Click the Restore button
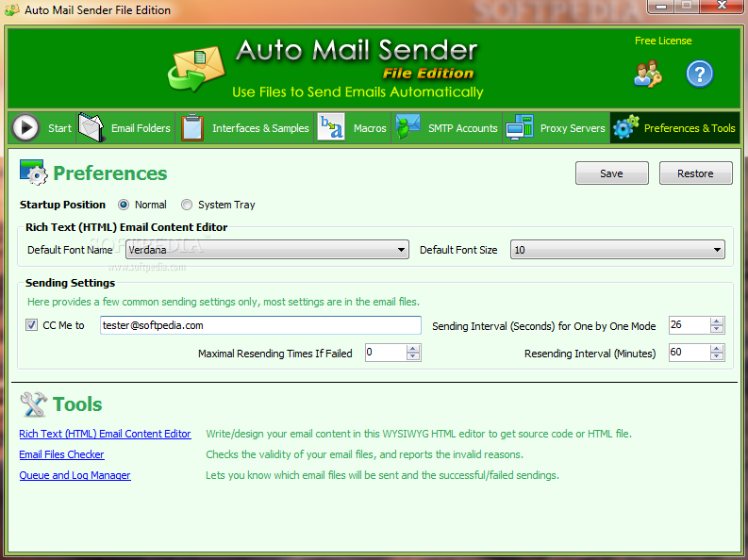Screen dimensions: 748x560 [695, 173]
